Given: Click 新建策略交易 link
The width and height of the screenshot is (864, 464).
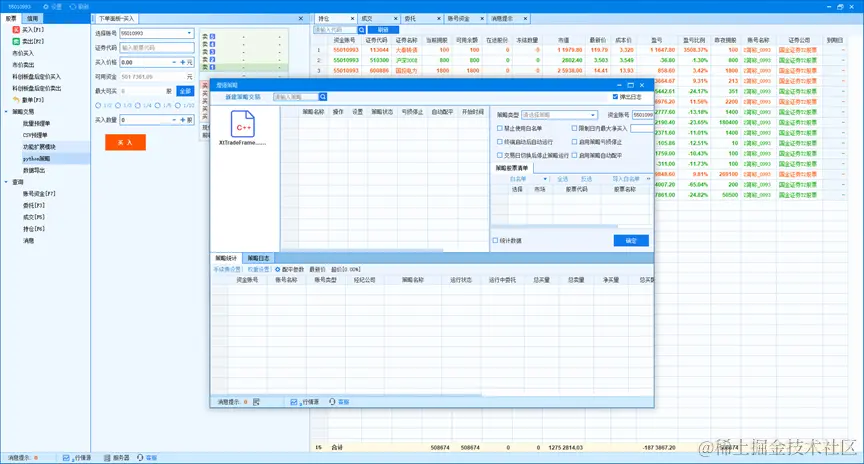Looking at the screenshot, I should (243, 97).
